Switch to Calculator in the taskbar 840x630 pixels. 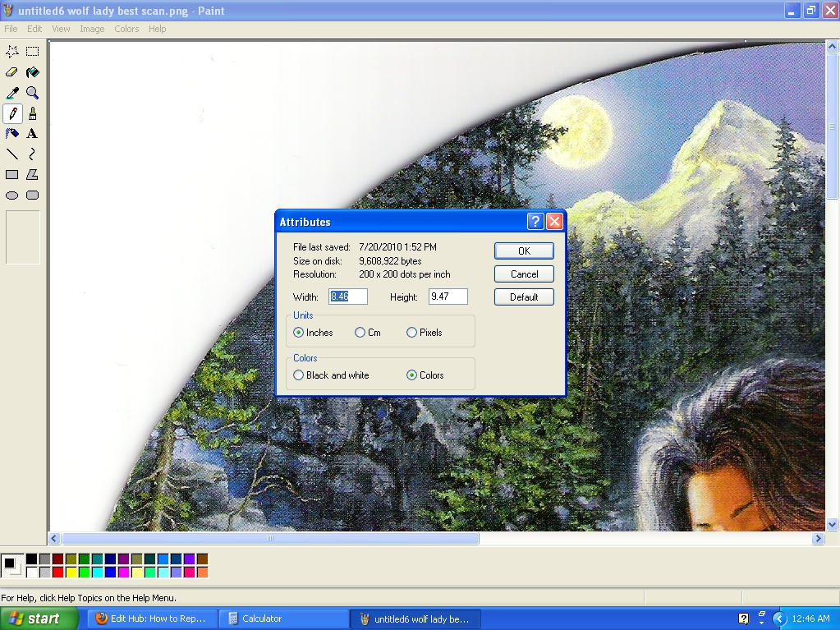(284, 619)
